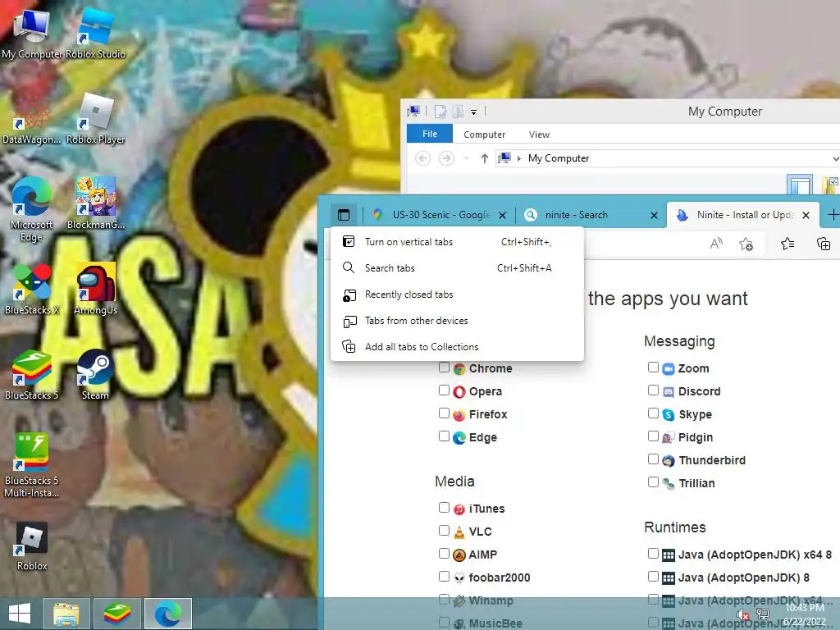The image size is (840, 630).
Task: Select Turn on vertical tabs
Action: [x=457, y=242]
